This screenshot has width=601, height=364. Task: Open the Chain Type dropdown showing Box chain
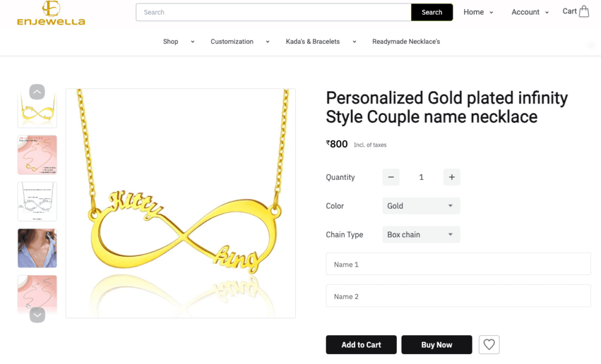click(x=421, y=234)
